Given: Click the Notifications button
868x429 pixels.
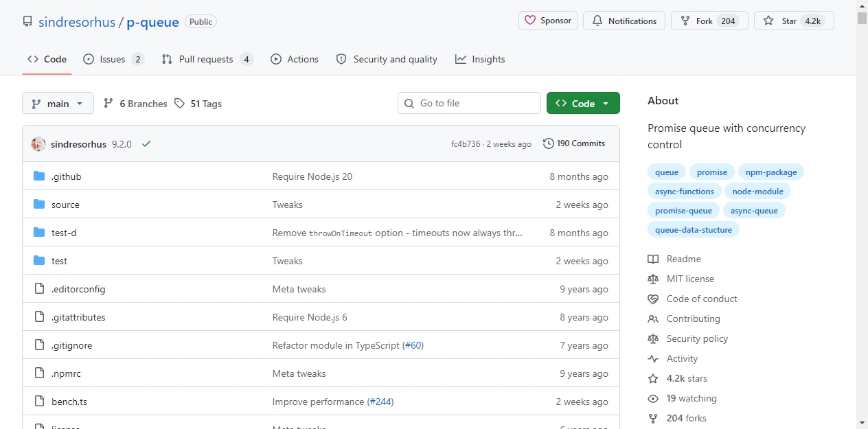Looking at the screenshot, I should click(x=624, y=21).
